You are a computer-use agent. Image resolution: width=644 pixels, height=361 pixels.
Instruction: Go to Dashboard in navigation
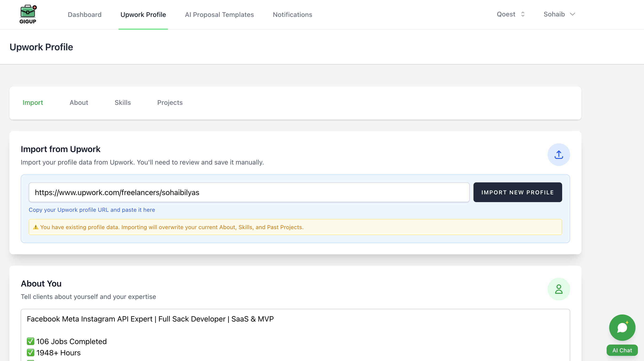(x=84, y=15)
